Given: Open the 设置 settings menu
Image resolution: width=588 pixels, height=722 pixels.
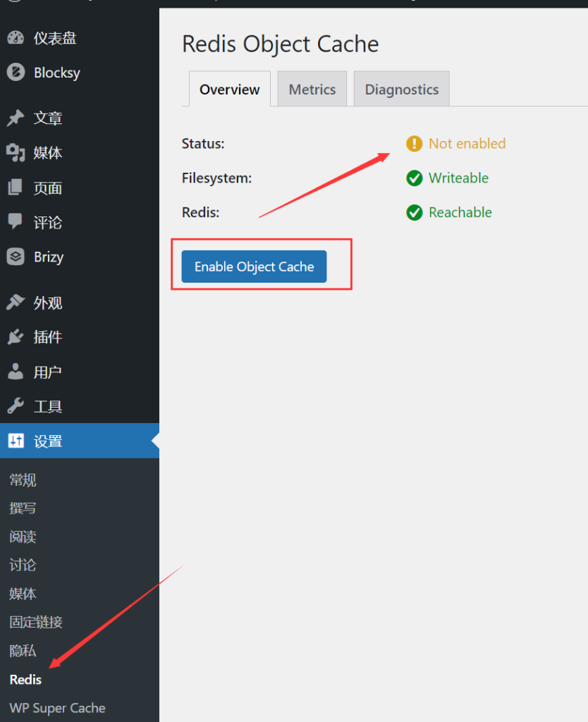Looking at the screenshot, I should pos(48,441).
